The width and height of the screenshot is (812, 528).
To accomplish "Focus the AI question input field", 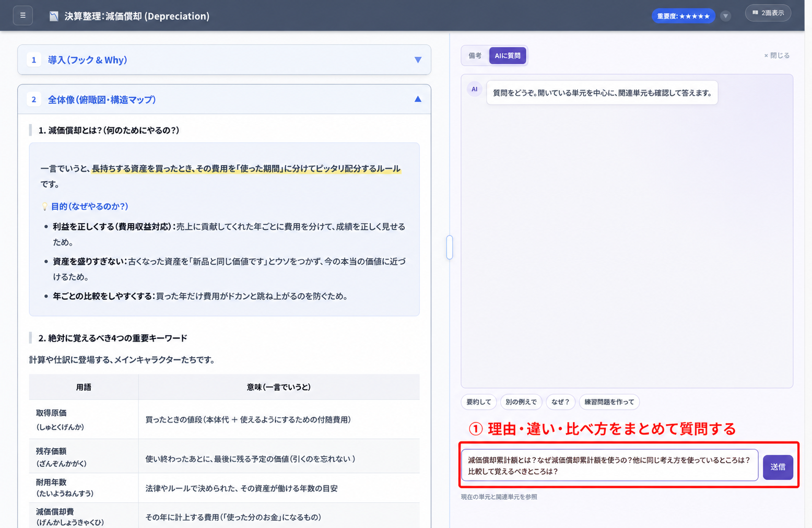I will point(609,465).
